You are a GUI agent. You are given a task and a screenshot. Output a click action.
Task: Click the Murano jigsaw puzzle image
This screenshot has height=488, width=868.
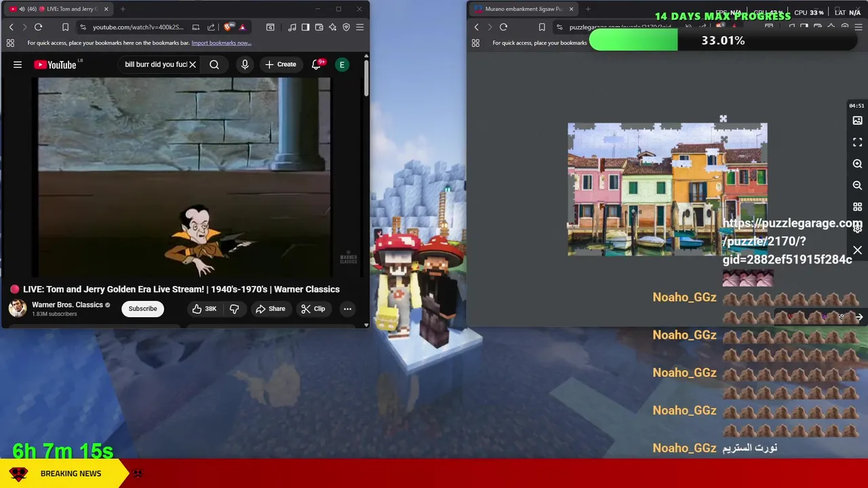pos(667,189)
